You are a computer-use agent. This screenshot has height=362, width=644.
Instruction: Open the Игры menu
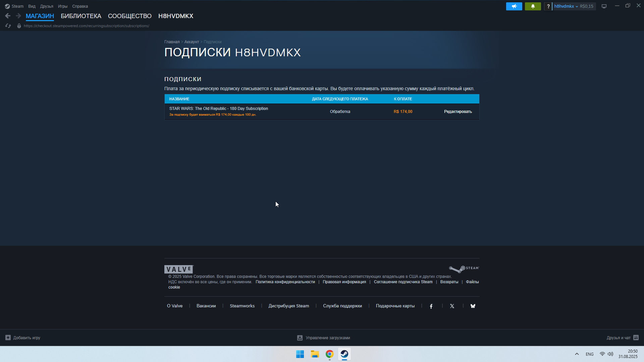coord(63,6)
